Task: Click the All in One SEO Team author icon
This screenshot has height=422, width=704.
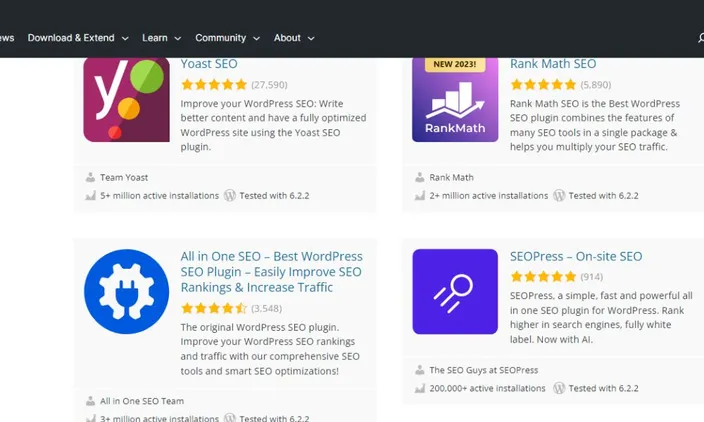Action: (x=90, y=401)
